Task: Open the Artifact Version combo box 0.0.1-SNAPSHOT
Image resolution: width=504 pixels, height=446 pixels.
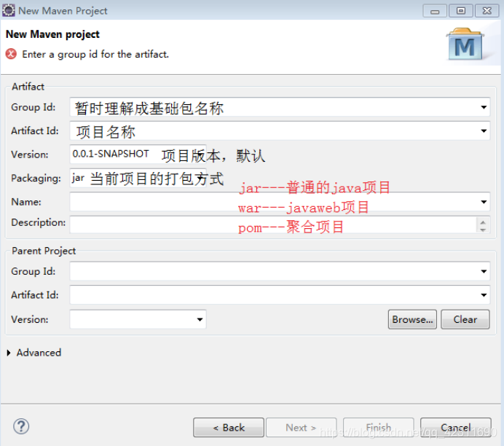Action: point(138,154)
